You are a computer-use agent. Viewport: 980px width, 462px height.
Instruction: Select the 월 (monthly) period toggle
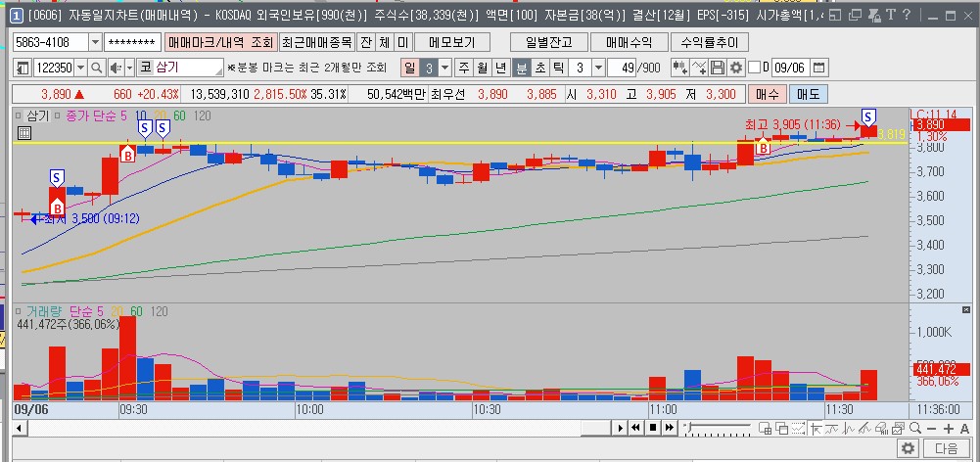483,68
